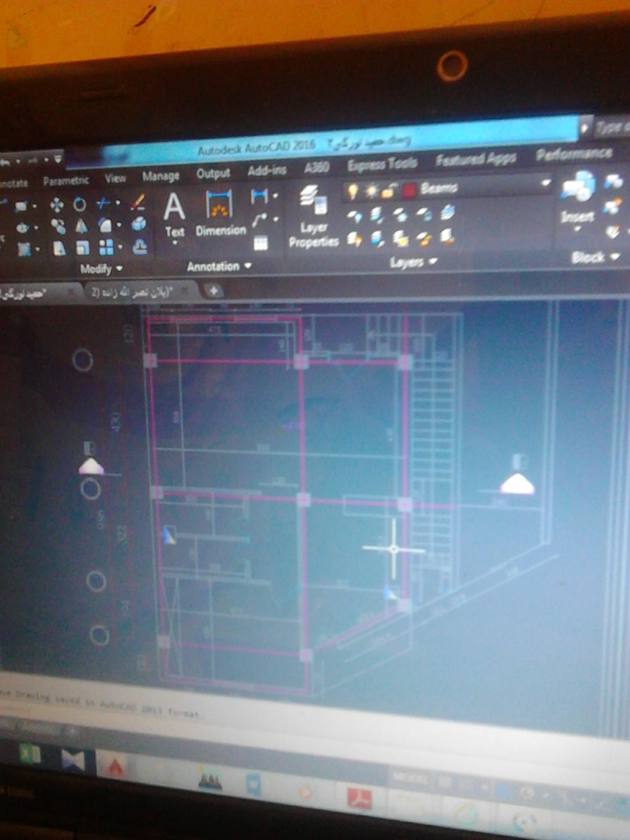This screenshot has width=630, height=840.
Task: Switch to the A360 ribbon tab
Action: pyautogui.click(x=316, y=168)
